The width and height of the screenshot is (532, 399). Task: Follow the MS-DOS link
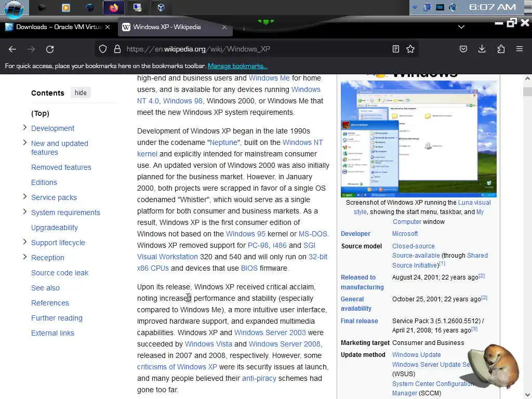click(313, 234)
